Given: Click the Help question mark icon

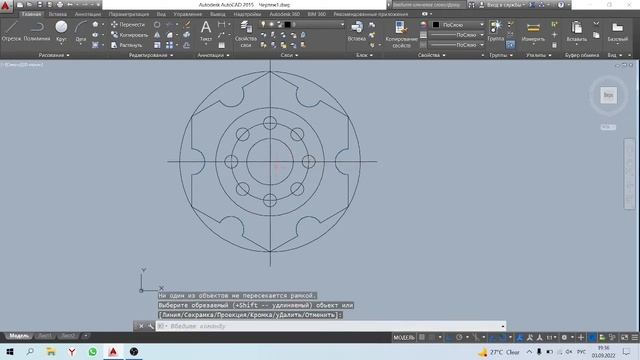Looking at the screenshot, I should click(561, 5).
